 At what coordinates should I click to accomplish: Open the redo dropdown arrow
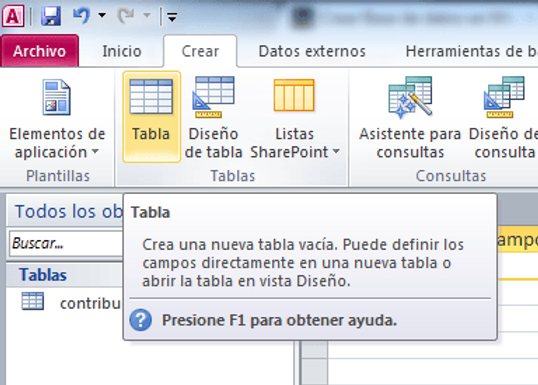coord(147,15)
